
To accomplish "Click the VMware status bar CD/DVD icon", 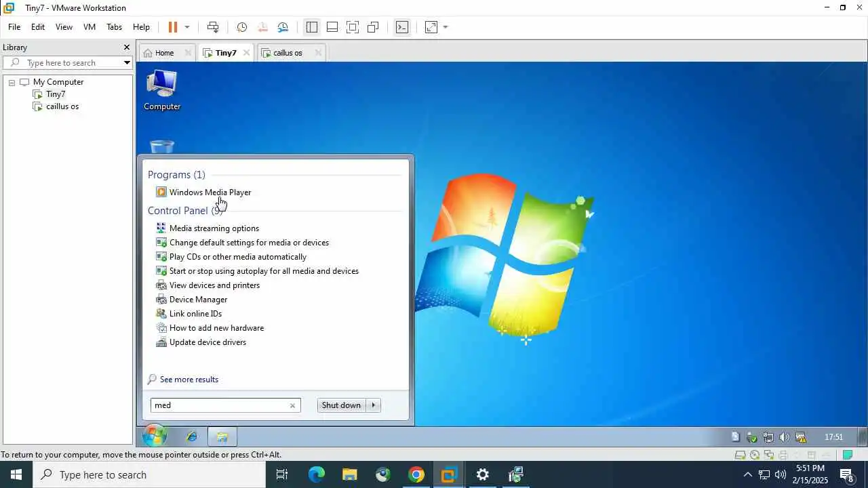I will point(755,455).
